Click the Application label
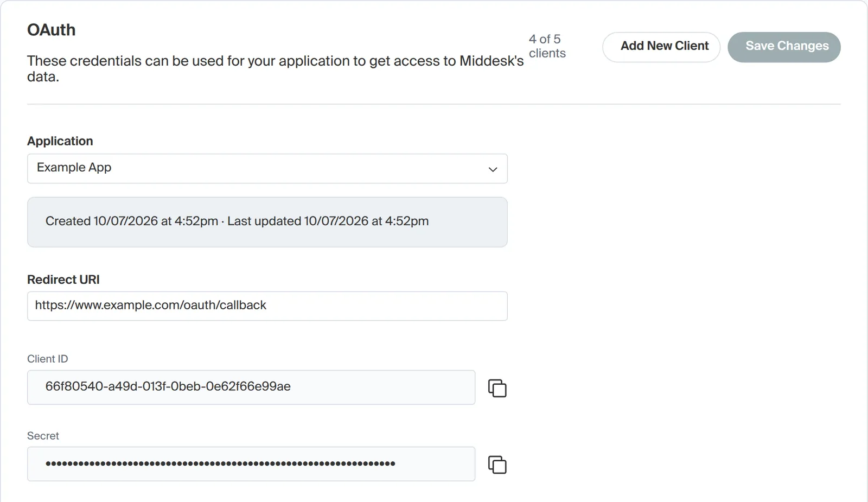The width and height of the screenshot is (868, 502). coord(60,141)
